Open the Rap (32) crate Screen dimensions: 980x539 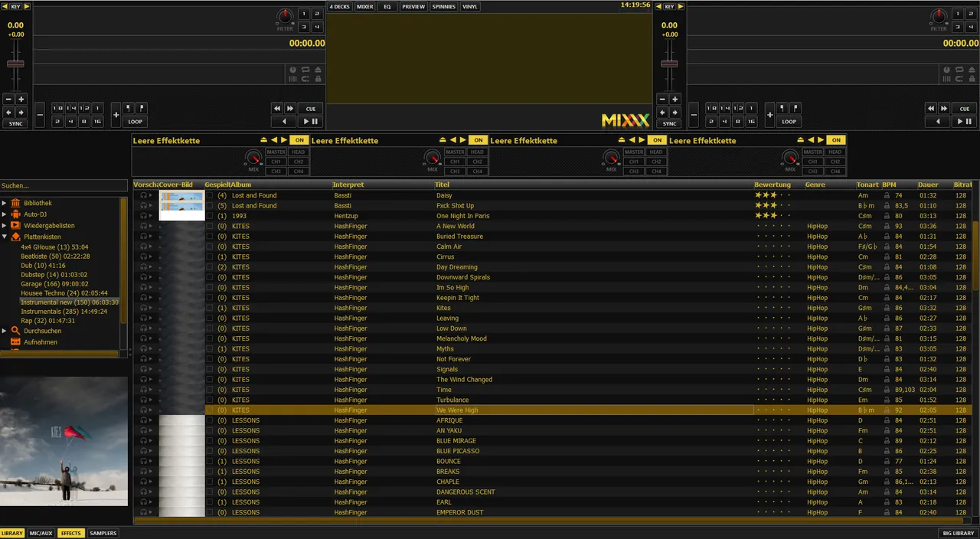pyautogui.click(x=47, y=321)
